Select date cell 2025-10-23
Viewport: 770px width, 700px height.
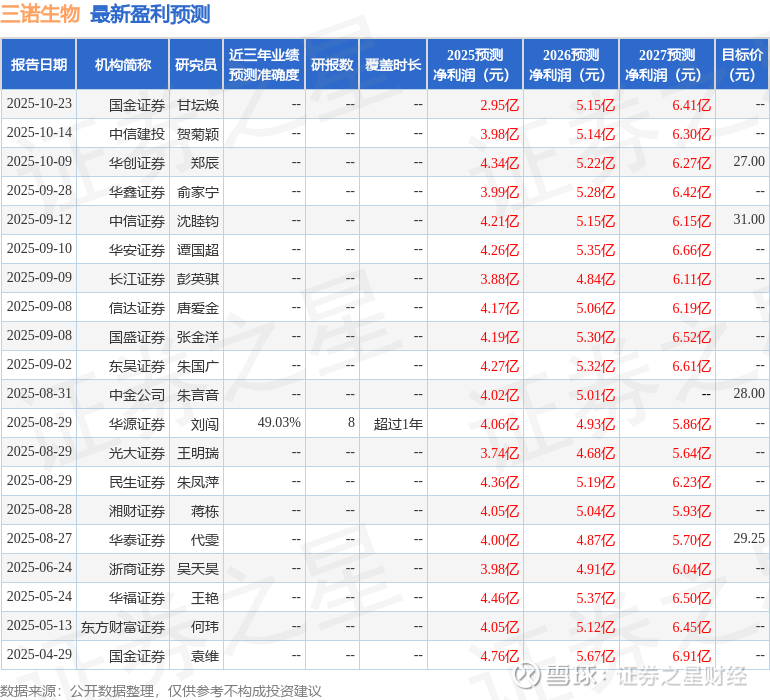pyautogui.click(x=39, y=104)
